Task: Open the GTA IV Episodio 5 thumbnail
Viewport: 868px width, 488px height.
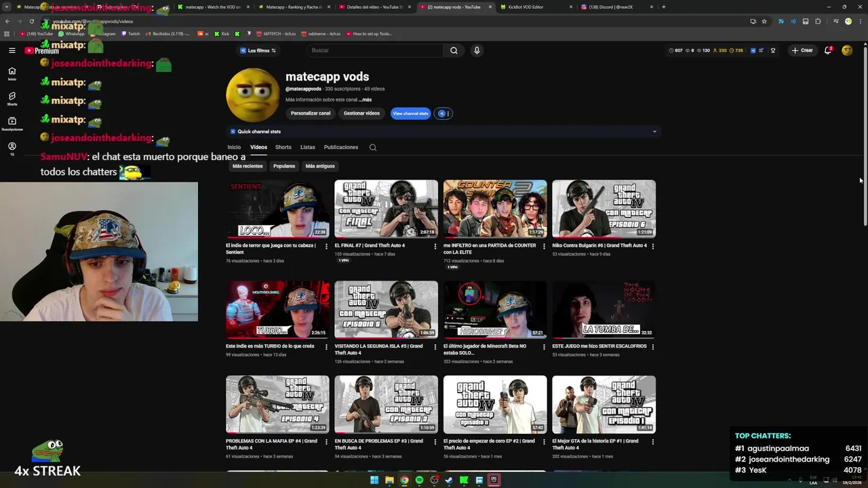Action: [386, 310]
